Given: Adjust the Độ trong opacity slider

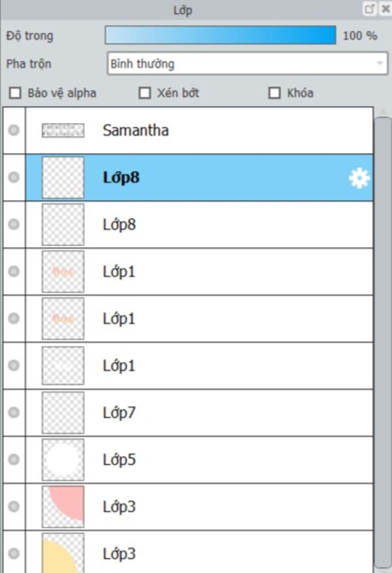Looking at the screenshot, I should pyautogui.click(x=220, y=35).
